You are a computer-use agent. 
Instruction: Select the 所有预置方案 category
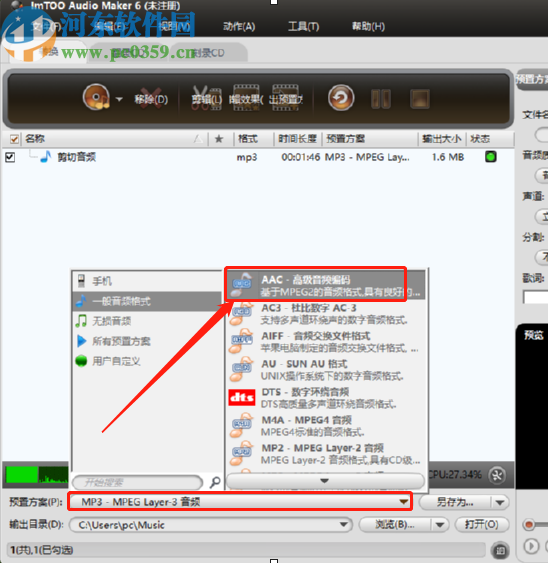pos(147,341)
